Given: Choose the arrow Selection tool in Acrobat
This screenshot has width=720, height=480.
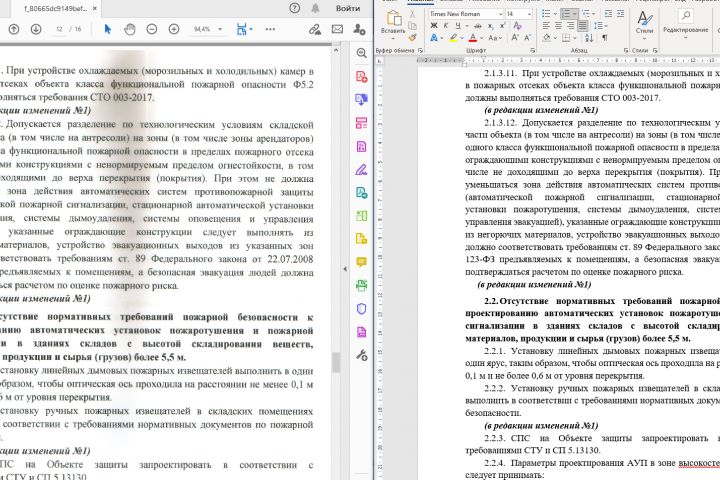Looking at the screenshot, I should coord(107,29).
